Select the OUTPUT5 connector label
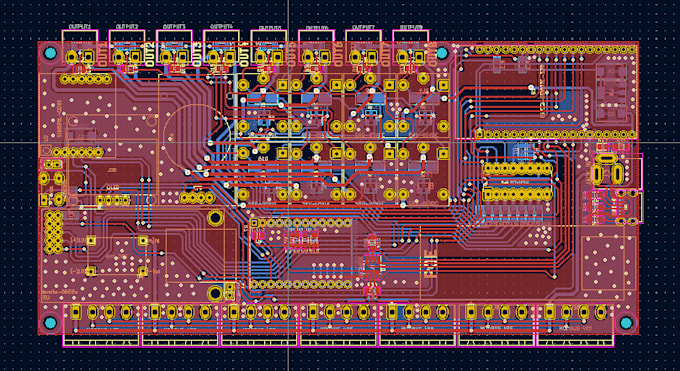 [269, 27]
